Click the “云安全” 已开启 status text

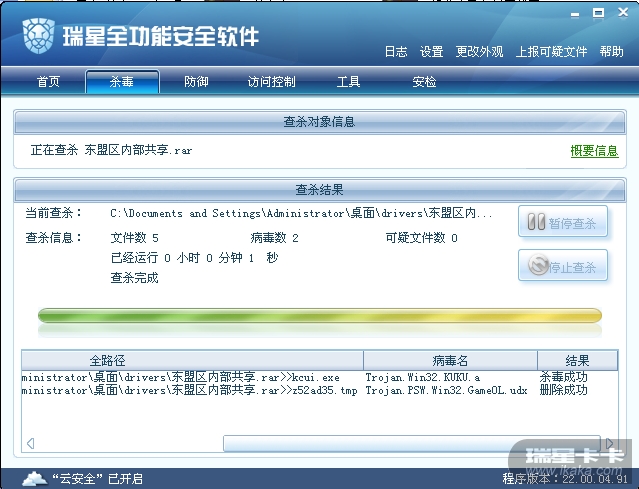97,479
